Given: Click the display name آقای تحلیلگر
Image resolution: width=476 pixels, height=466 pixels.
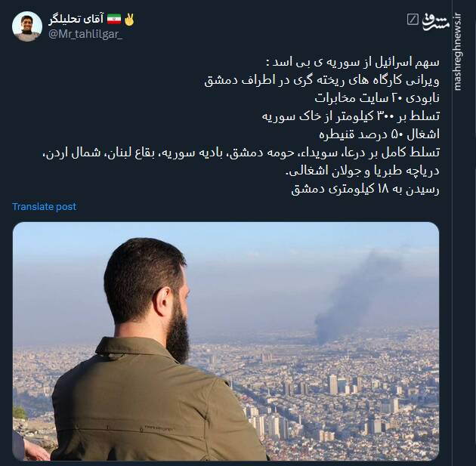Looking at the screenshot, I should click(x=76, y=19).
